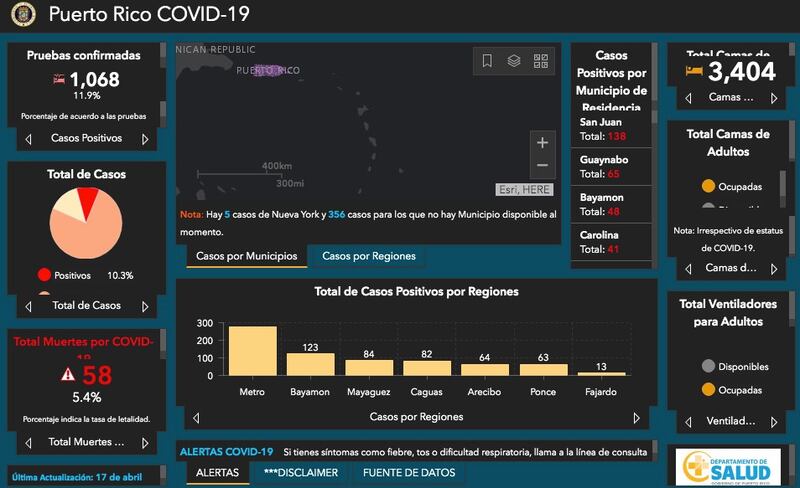
Task: Click the red Positivos legend swatch
Action: click(44, 275)
